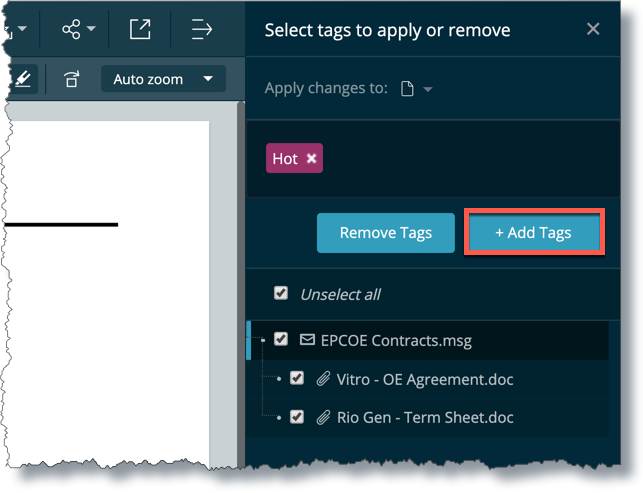Click the envelope icon of EPCOE Contracts.msg

307,340
